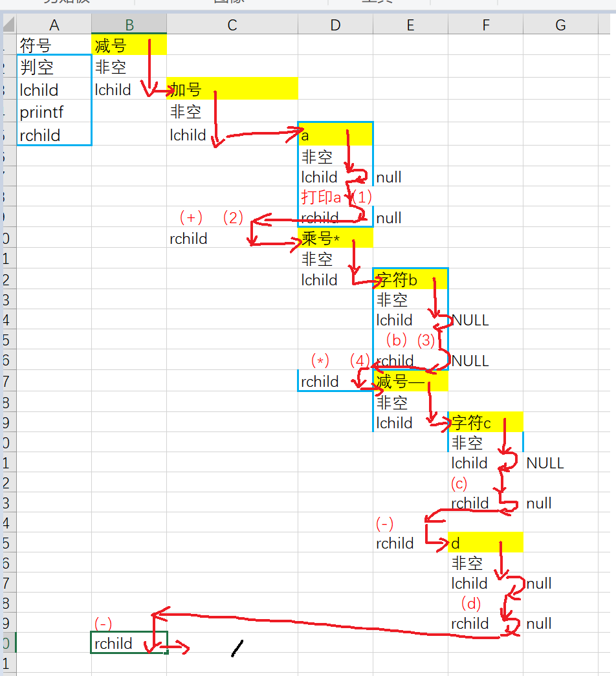Select column E header
This screenshot has height=676, width=616.
410,25
